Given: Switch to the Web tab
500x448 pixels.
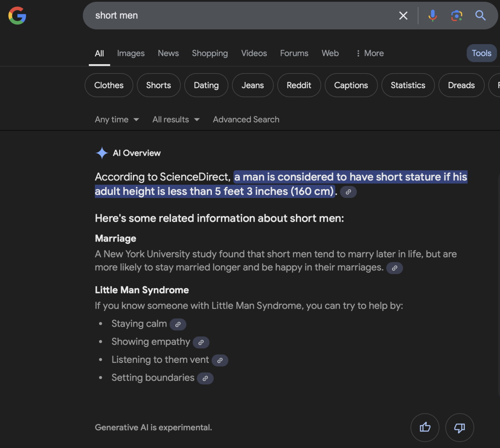Looking at the screenshot, I should pos(330,53).
